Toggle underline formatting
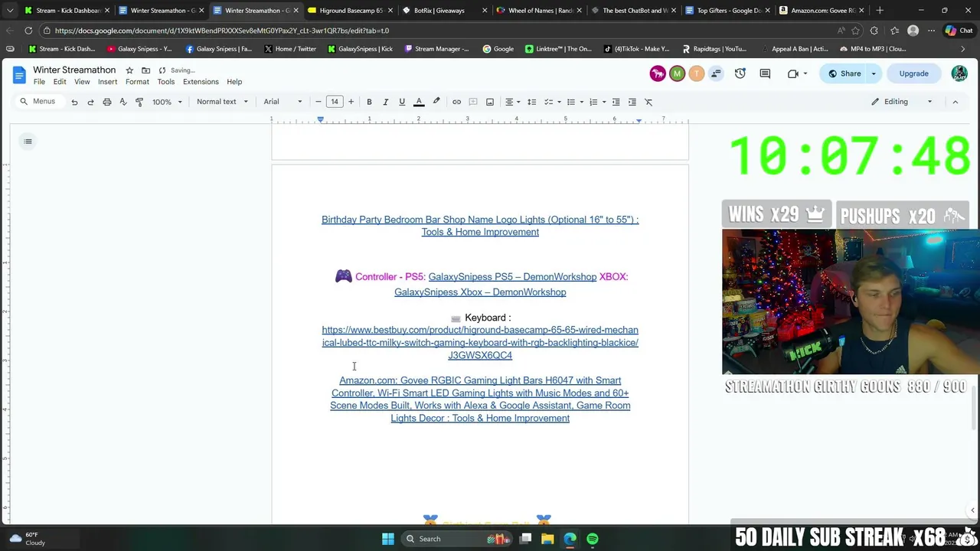Image resolution: width=980 pixels, height=551 pixels. 401,102
